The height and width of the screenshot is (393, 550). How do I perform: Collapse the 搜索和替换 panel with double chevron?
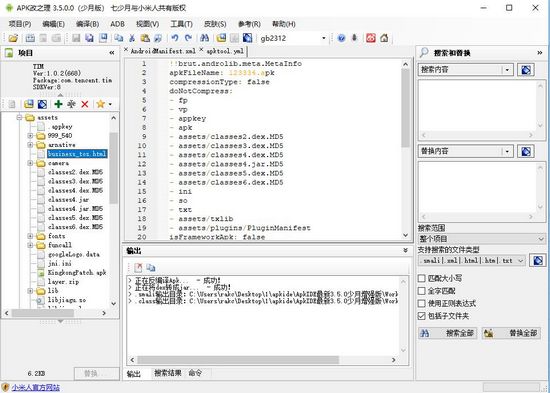coord(539,53)
